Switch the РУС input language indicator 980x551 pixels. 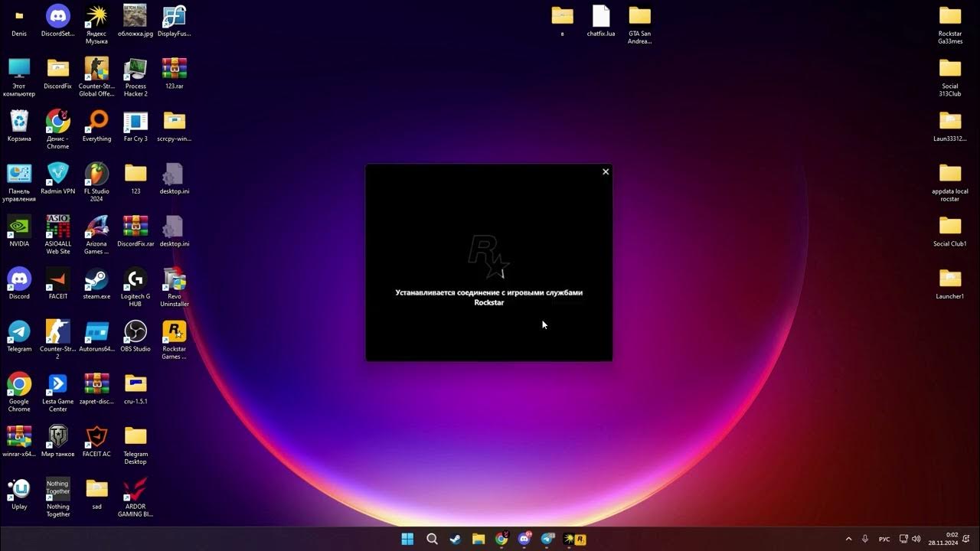pos(884,539)
